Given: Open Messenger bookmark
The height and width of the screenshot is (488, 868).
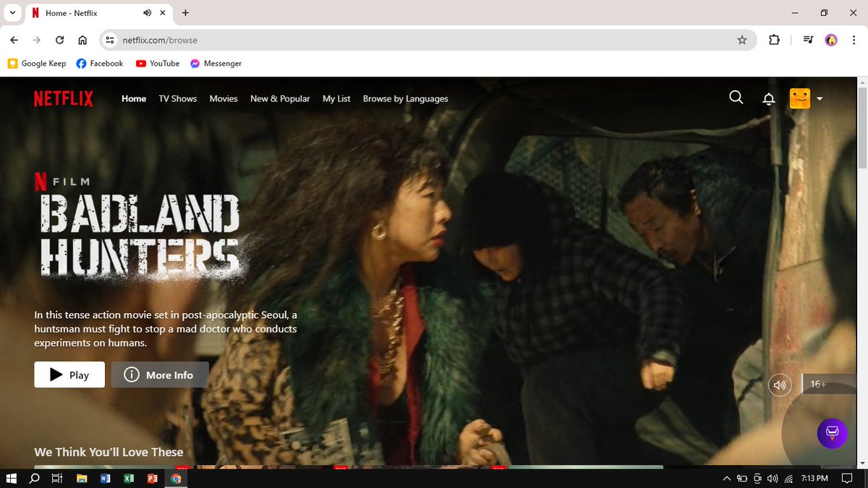Looking at the screenshot, I should (216, 64).
